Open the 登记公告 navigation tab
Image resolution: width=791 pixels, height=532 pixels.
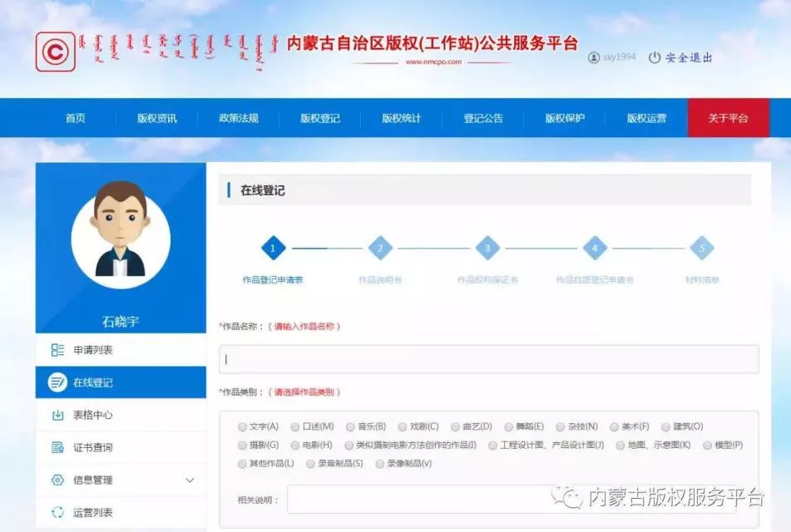pos(483,118)
